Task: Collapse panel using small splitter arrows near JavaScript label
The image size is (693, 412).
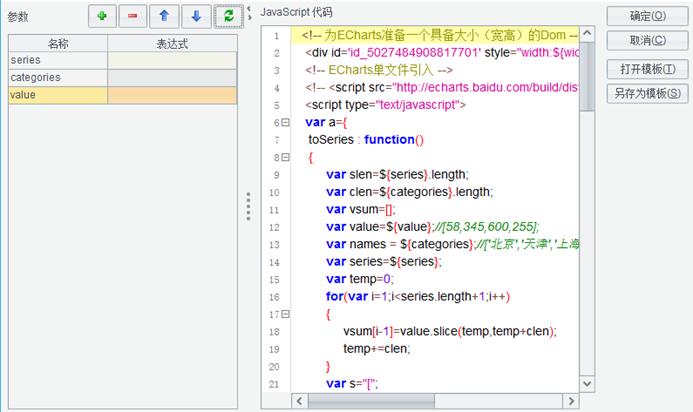Action: point(249,13)
